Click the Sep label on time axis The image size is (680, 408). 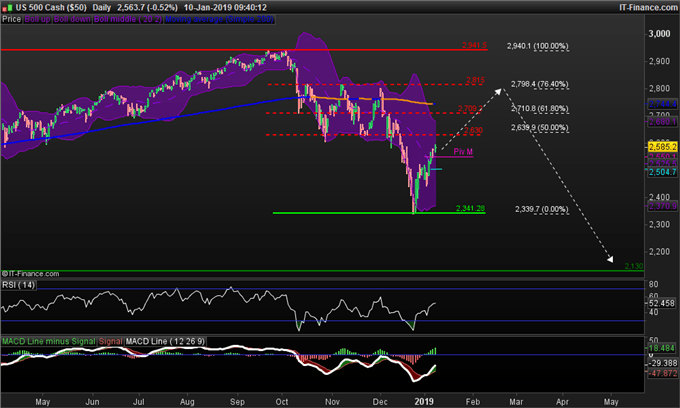pos(237,402)
